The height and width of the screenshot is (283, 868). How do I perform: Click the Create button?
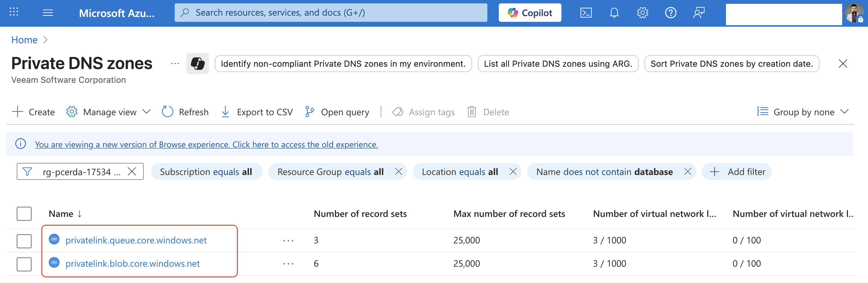coord(33,112)
